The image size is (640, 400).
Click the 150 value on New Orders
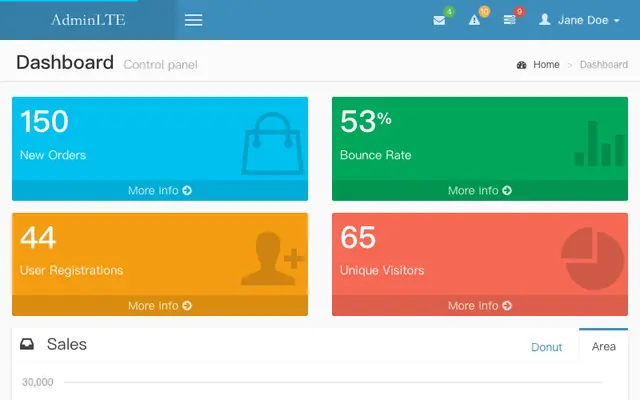point(44,121)
